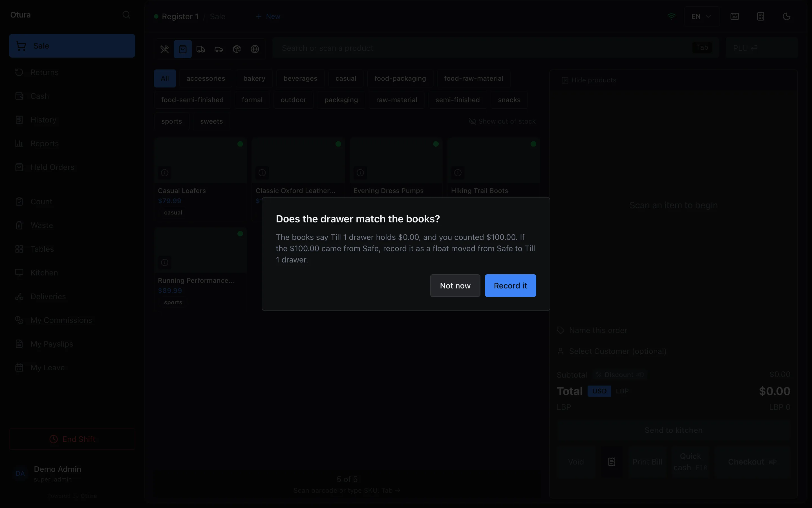Image resolution: width=812 pixels, height=508 pixels.
Task: Apply a Discount to subtotal
Action: tap(620, 375)
